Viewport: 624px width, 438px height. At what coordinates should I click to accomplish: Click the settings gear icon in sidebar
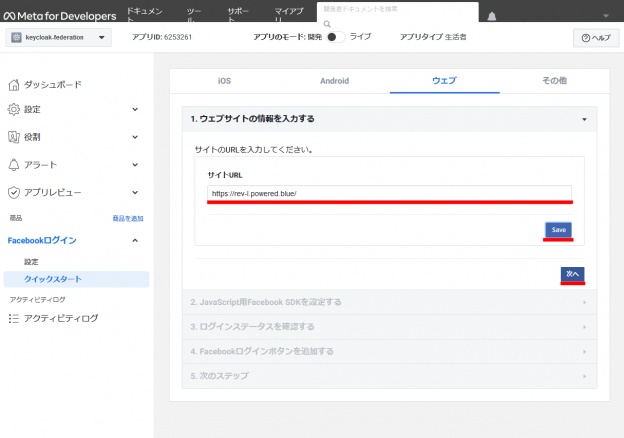pyautogui.click(x=14, y=109)
